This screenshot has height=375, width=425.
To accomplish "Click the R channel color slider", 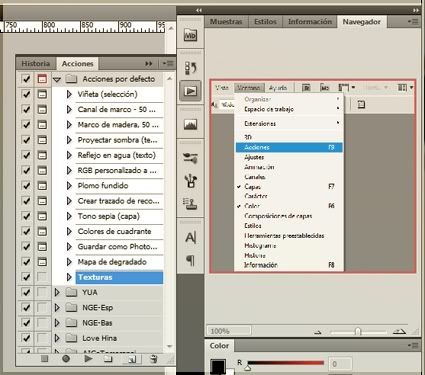I will [286, 363].
